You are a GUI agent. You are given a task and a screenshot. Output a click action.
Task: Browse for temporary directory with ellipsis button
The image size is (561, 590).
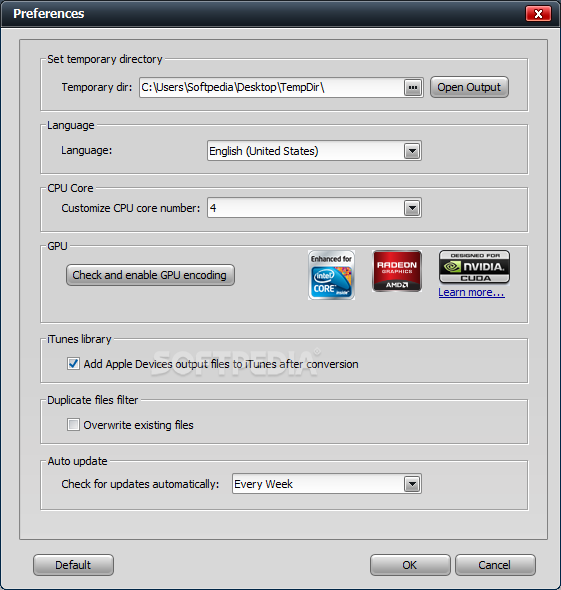(413, 88)
